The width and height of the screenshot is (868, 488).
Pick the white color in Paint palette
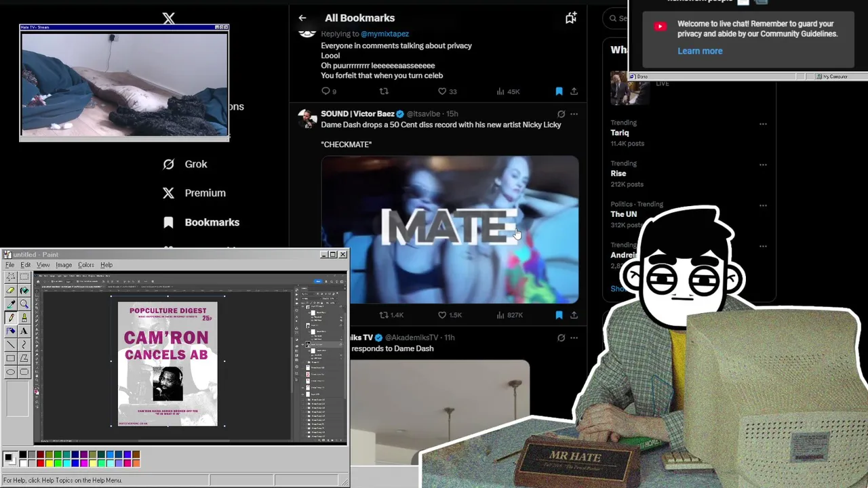point(22,463)
